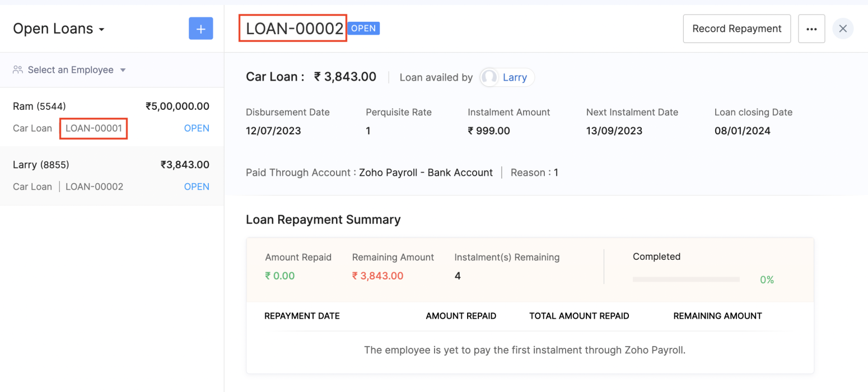Image resolution: width=868 pixels, height=392 pixels.
Task: Click the REPAYMENT DATE column header
Action: tap(302, 316)
